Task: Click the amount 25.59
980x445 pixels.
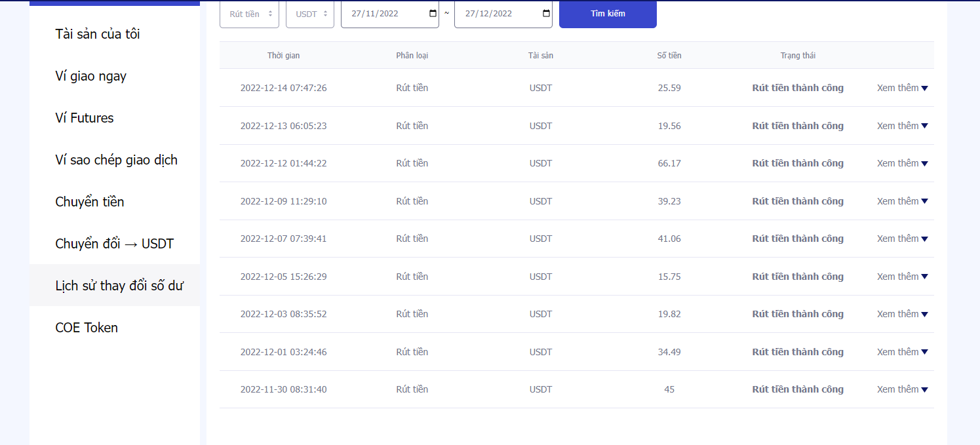Action: coord(669,88)
